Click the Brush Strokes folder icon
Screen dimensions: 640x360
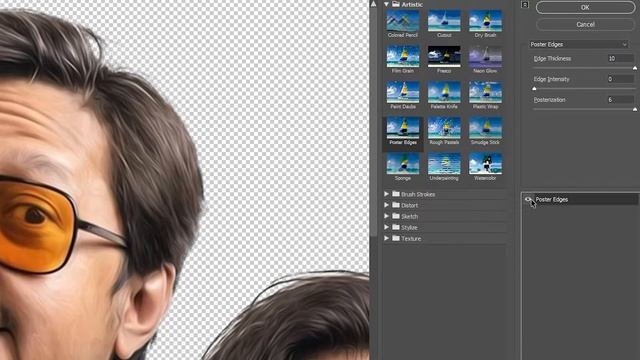pos(396,194)
